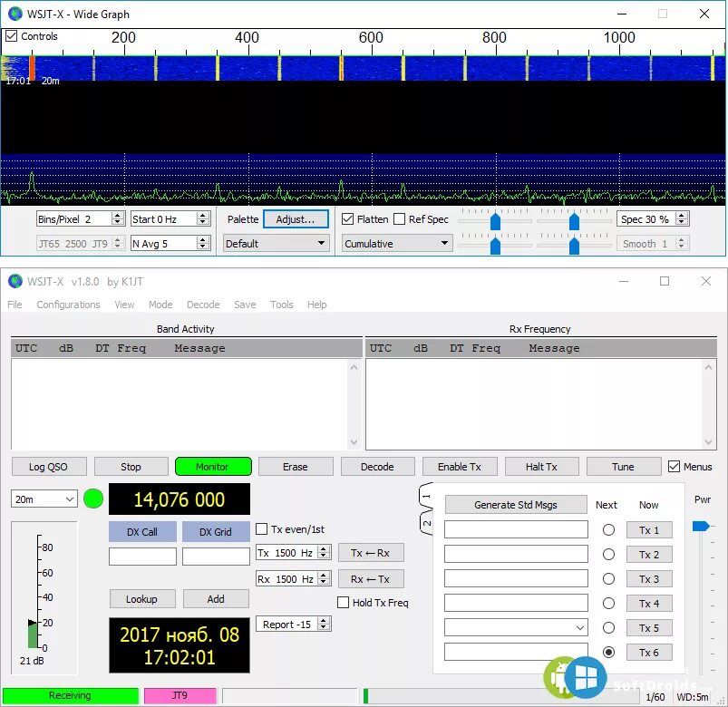Click the Report -15 spinner arrows
This screenshot has width=728, height=707.
(x=324, y=624)
